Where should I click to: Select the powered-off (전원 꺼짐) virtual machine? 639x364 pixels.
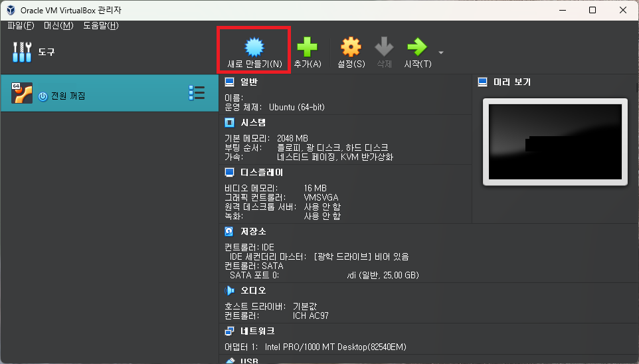pyautogui.click(x=109, y=93)
